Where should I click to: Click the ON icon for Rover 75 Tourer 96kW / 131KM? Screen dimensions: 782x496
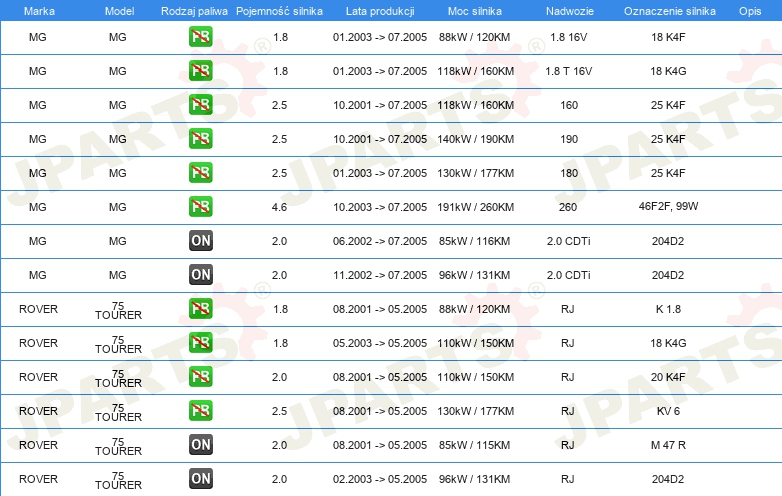click(200, 479)
